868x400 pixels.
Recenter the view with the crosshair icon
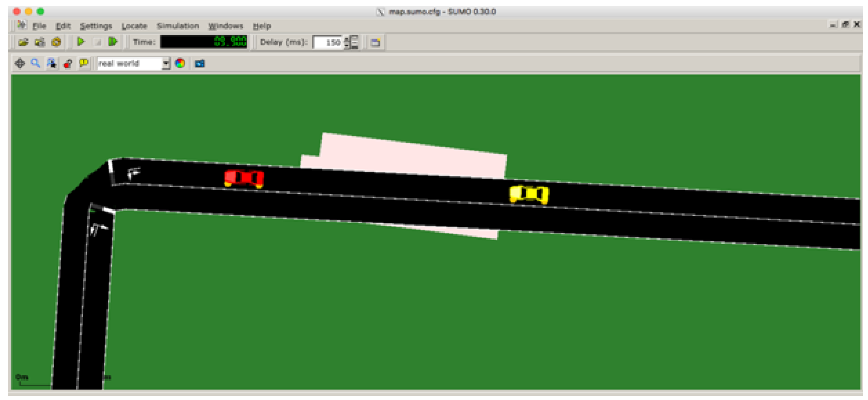(x=20, y=63)
